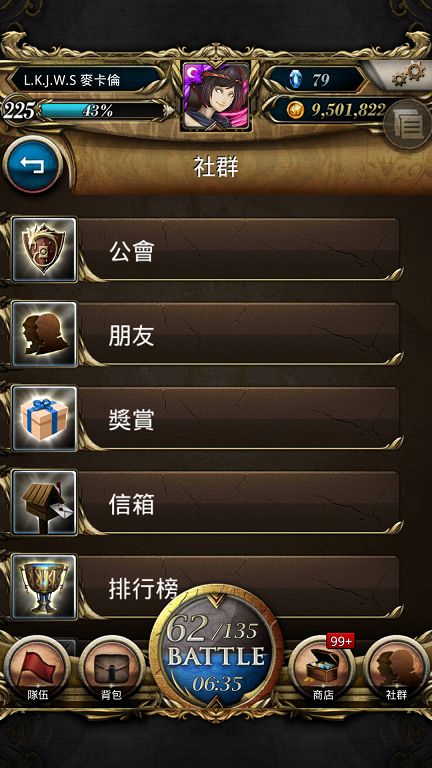Screen dimensions: 432x768
Task: Tap the blue back arrow button
Action: (33, 165)
